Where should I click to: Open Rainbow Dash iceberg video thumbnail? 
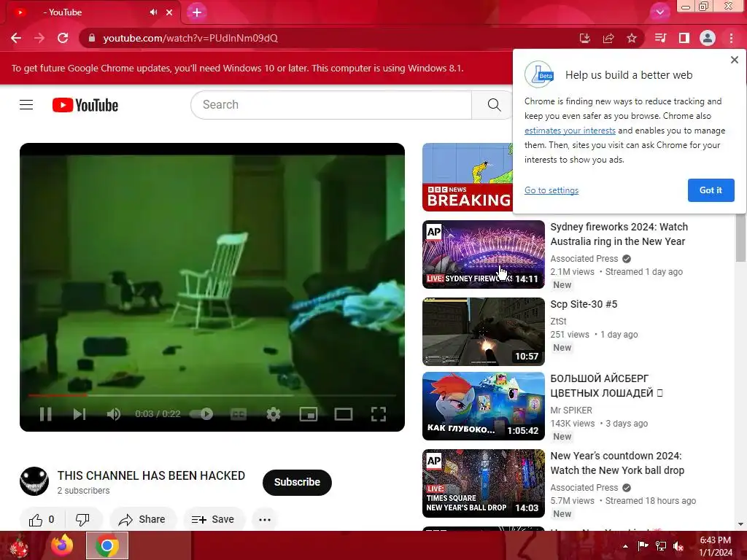click(x=483, y=406)
